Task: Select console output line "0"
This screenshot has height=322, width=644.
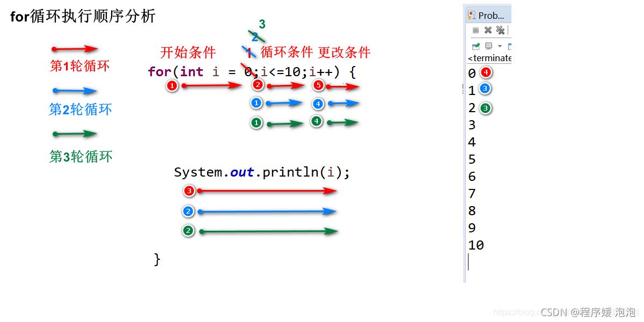Action: (x=472, y=74)
